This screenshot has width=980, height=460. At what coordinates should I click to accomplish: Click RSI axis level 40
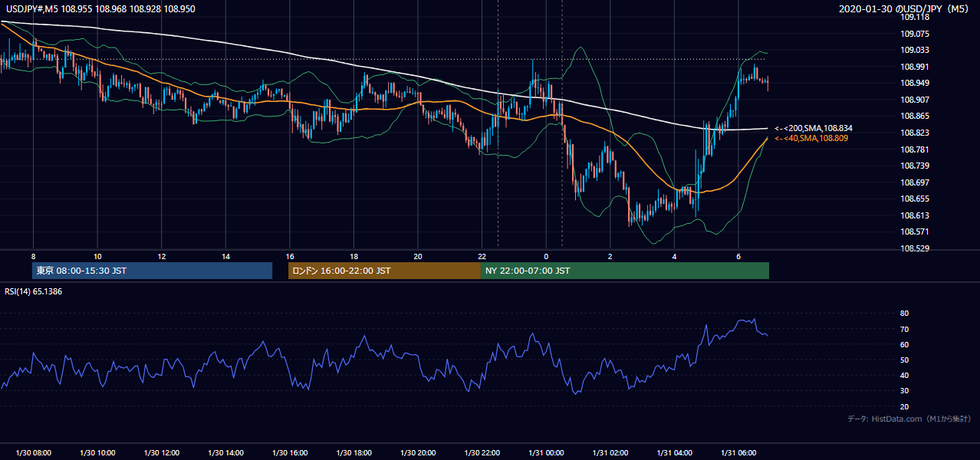[x=904, y=375]
